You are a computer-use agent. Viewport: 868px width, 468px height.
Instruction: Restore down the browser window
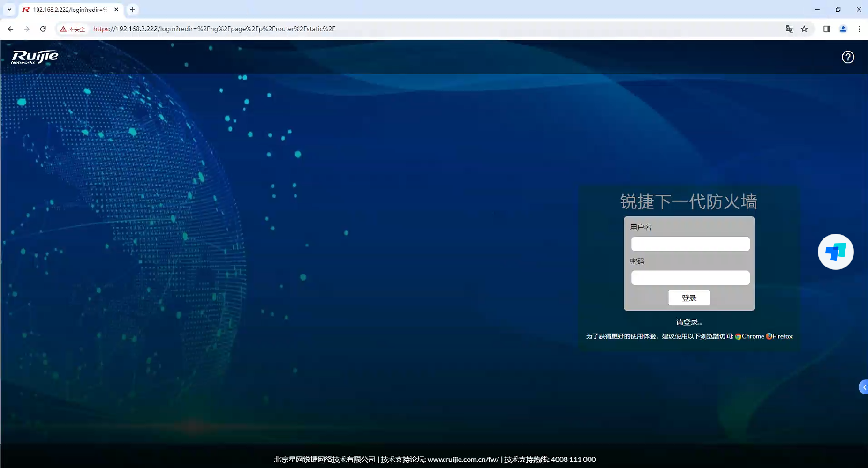(838, 9)
